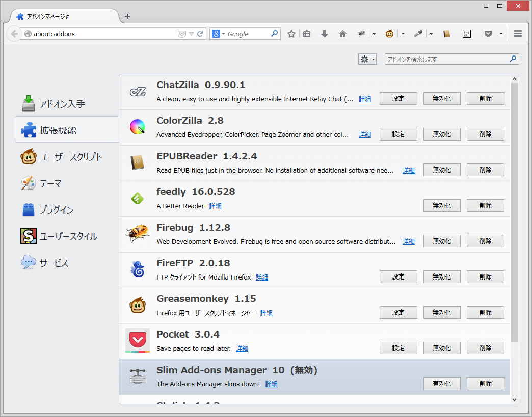Remove Slim Add-ons Manager with 削除
532x417 pixels.
click(485, 383)
